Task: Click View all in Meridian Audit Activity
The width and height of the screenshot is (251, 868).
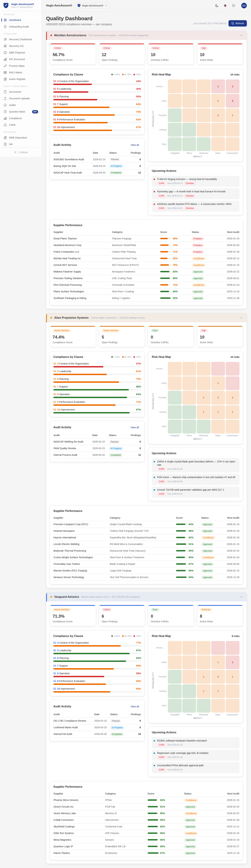Action: point(135,145)
